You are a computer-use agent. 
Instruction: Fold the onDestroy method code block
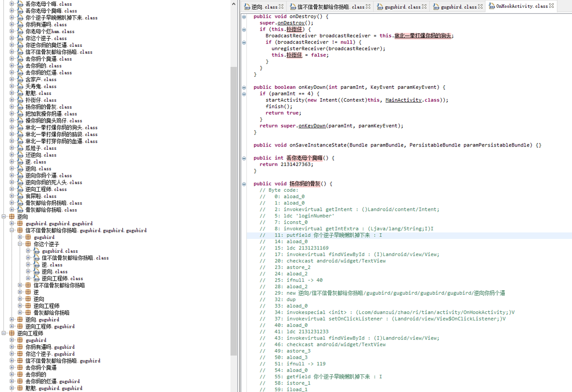pyautogui.click(x=244, y=16)
